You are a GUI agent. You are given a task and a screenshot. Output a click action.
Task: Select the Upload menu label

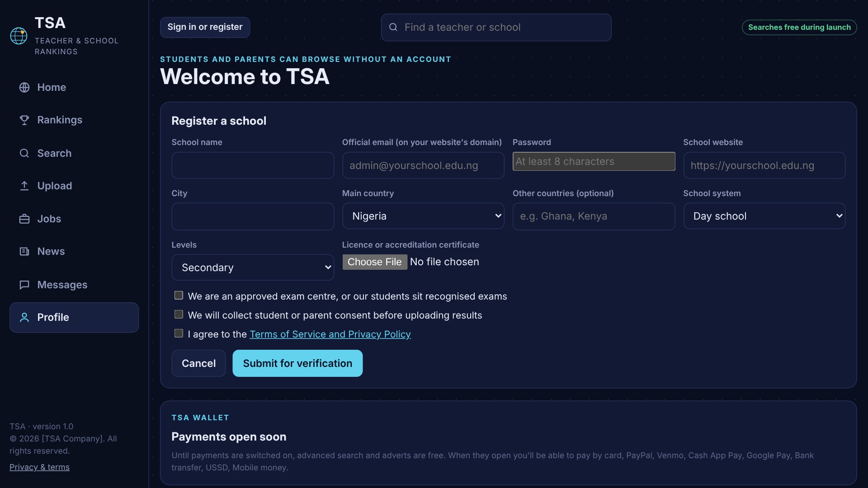(55, 186)
